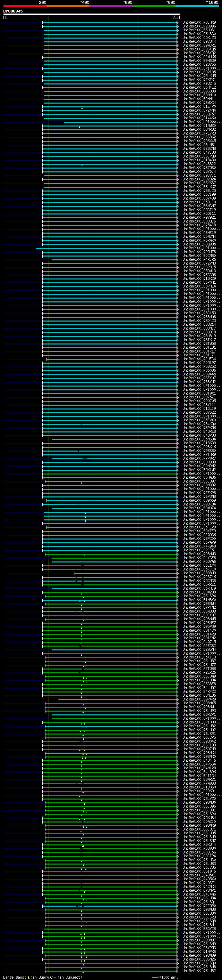Click hit UniRef100_Q9BNX4

tap(199, 753)
